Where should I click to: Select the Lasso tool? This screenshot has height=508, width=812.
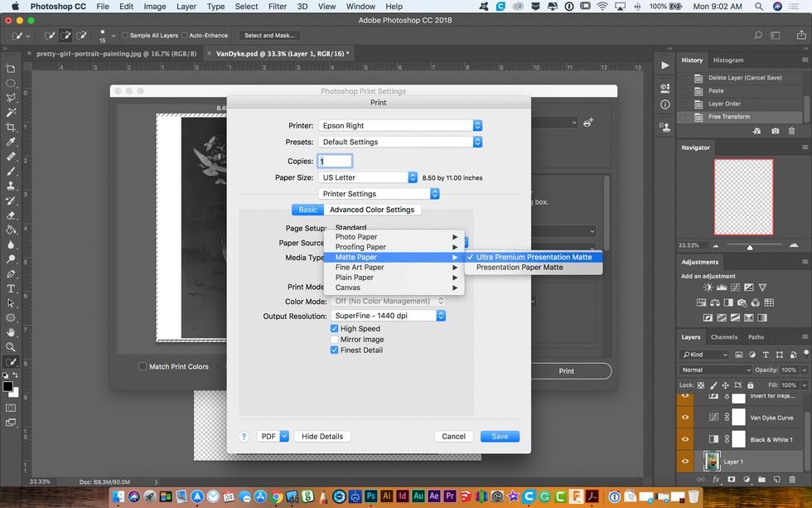coord(11,98)
